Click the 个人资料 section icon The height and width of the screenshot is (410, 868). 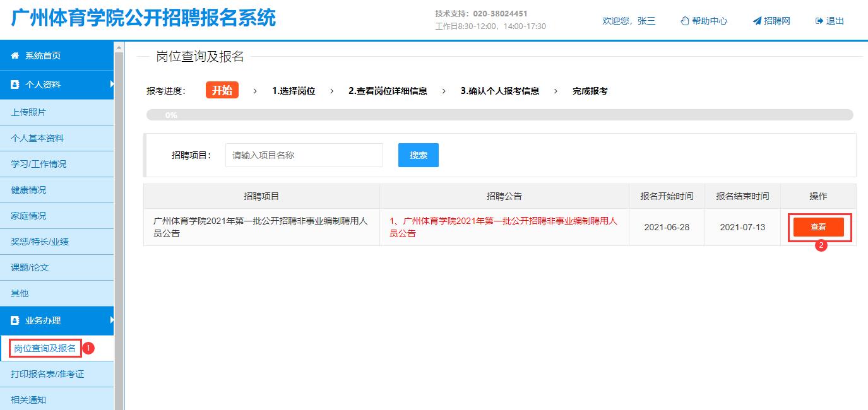15,85
